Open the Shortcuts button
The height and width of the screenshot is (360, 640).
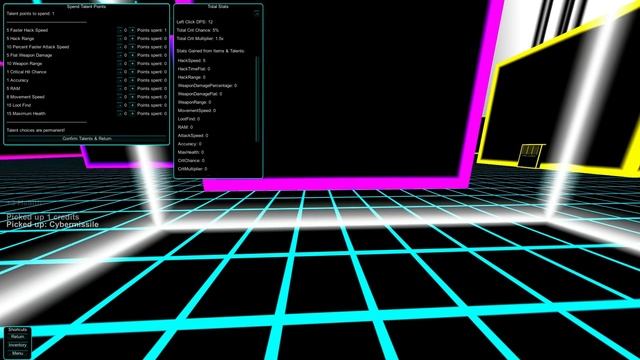[x=18, y=330]
